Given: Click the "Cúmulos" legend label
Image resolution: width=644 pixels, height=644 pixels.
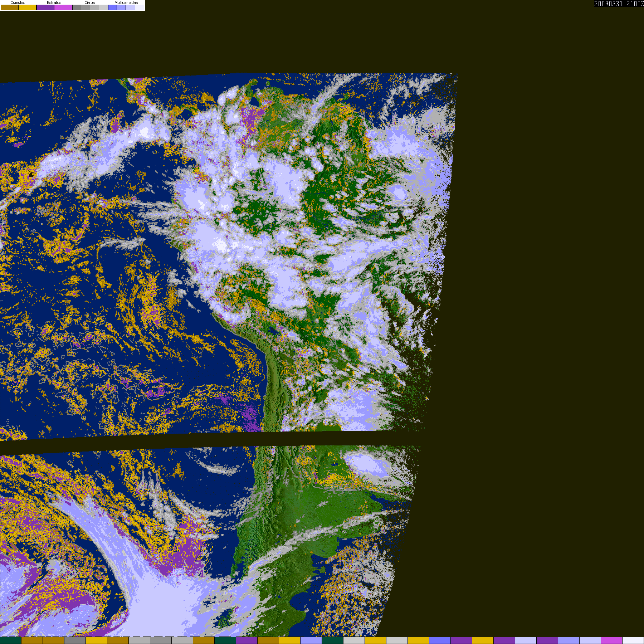Looking at the screenshot, I should 18,3.
